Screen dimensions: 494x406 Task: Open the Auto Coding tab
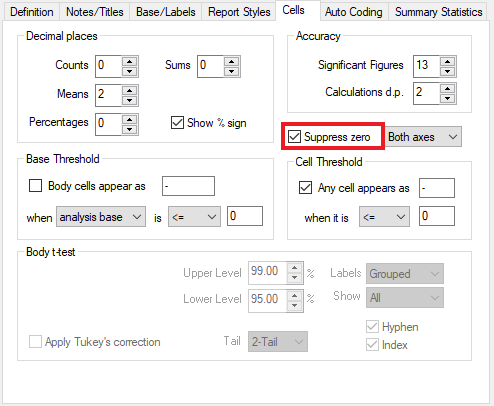(354, 12)
